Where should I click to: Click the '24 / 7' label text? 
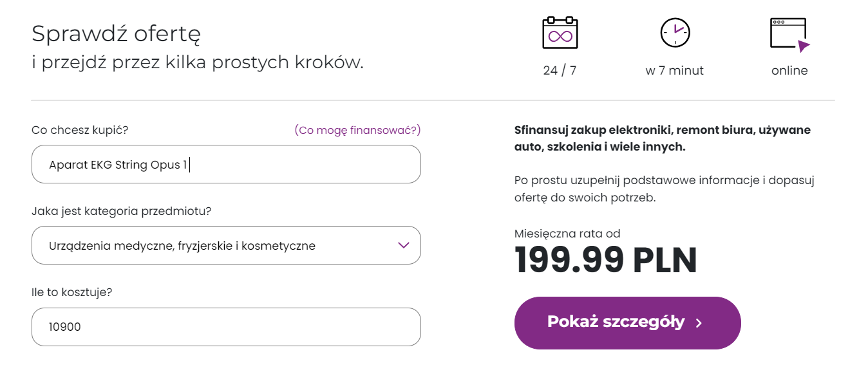click(x=560, y=71)
